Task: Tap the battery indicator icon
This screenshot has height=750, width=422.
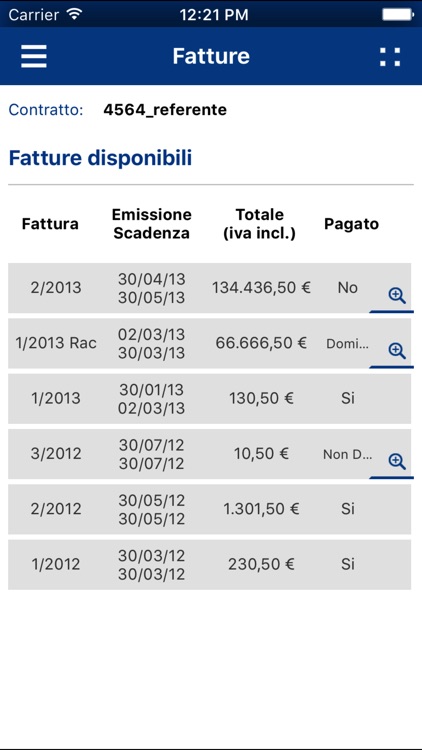Action: [398, 14]
